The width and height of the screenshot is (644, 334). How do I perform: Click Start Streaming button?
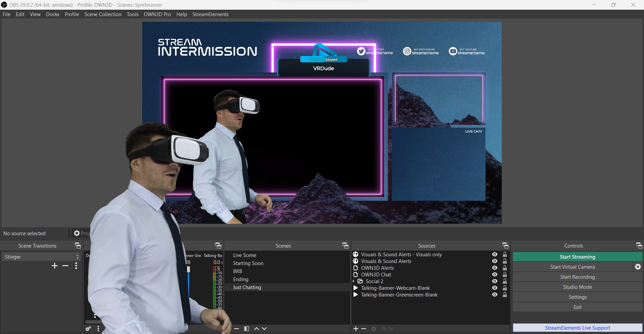(577, 257)
